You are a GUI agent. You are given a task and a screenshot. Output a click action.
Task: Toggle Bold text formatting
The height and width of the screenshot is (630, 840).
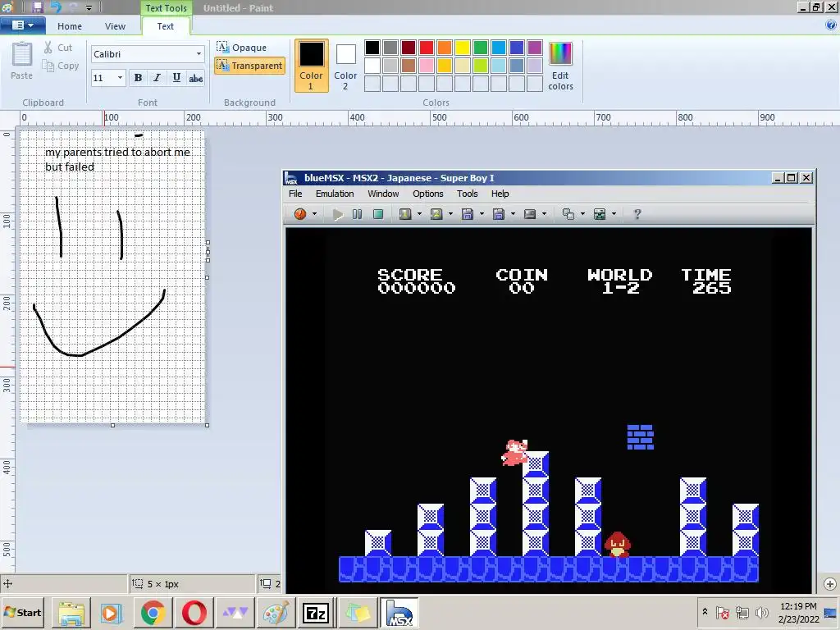pyautogui.click(x=138, y=78)
